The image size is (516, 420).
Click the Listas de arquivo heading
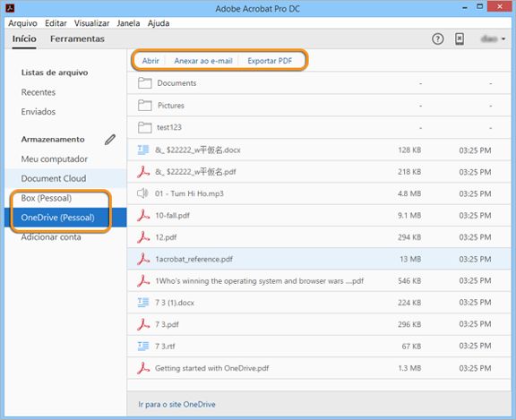pyautogui.click(x=55, y=73)
